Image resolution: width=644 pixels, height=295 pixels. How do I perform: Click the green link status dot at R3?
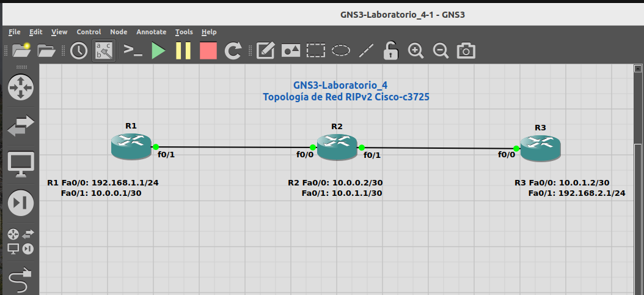[516, 148]
